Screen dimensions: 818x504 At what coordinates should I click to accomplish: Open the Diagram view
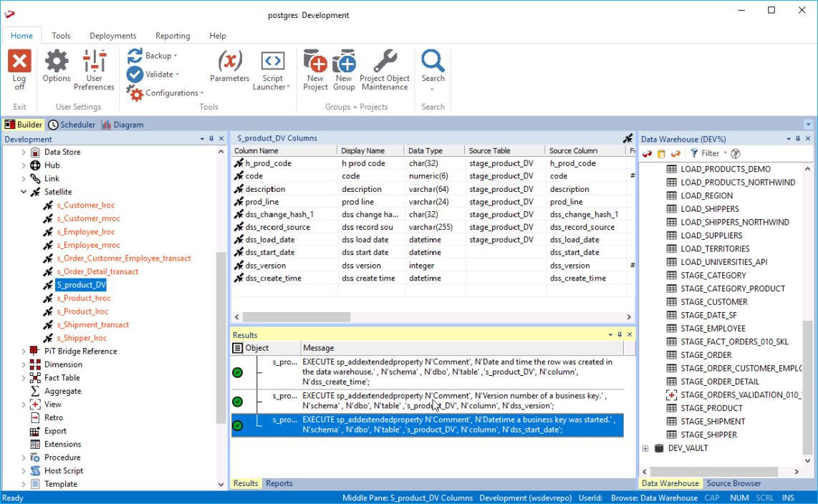(x=122, y=125)
